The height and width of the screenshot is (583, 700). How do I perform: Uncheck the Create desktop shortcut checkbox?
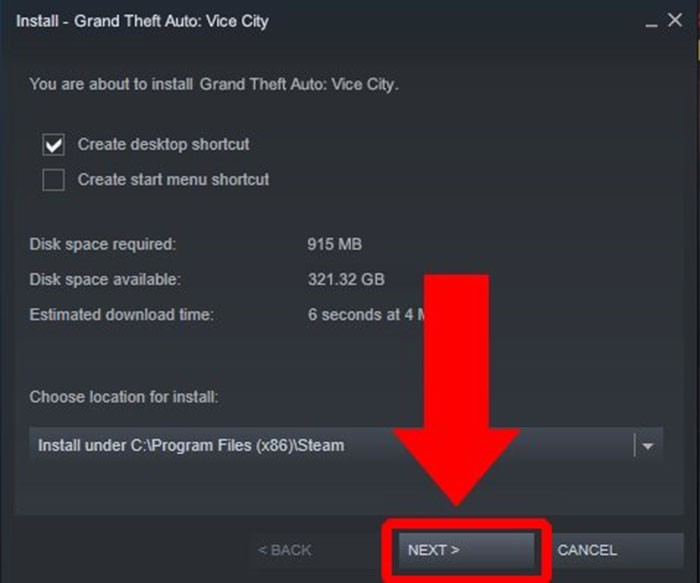tap(54, 145)
